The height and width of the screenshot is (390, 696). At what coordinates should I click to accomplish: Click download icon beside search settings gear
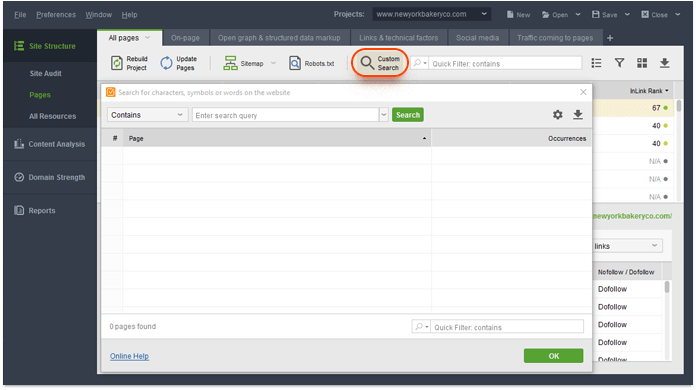tap(577, 115)
